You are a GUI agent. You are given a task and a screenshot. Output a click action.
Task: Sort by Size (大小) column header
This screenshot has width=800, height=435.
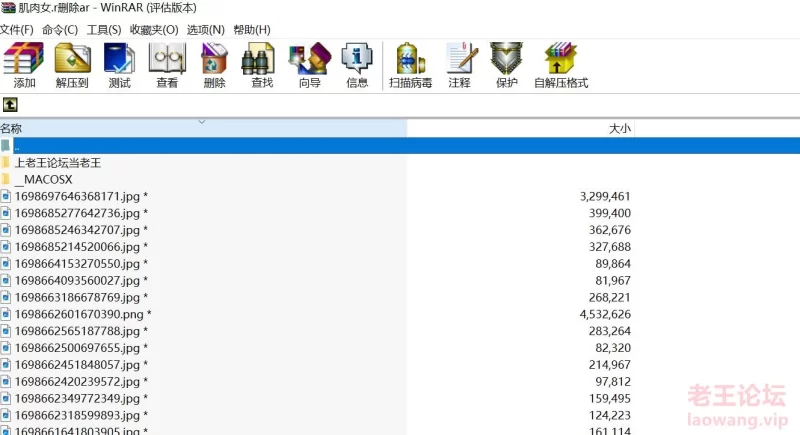pyautogui.click(x=521, y=128)
